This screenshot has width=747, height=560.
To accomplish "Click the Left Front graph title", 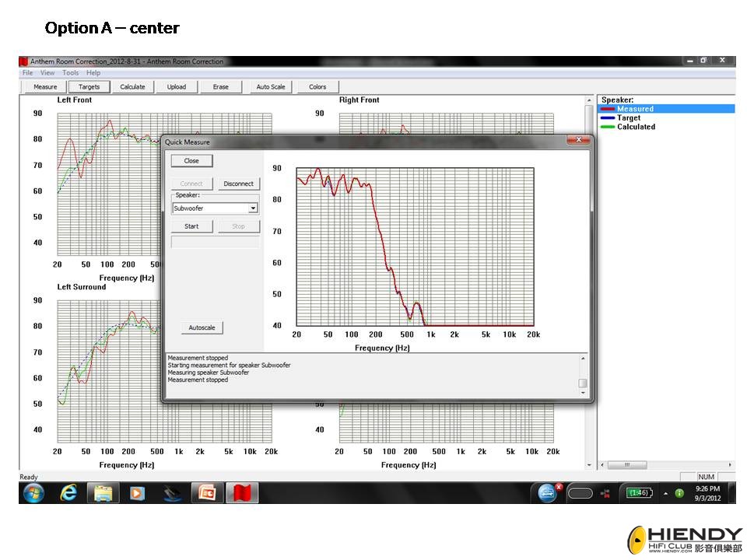I will pos(75,100).
